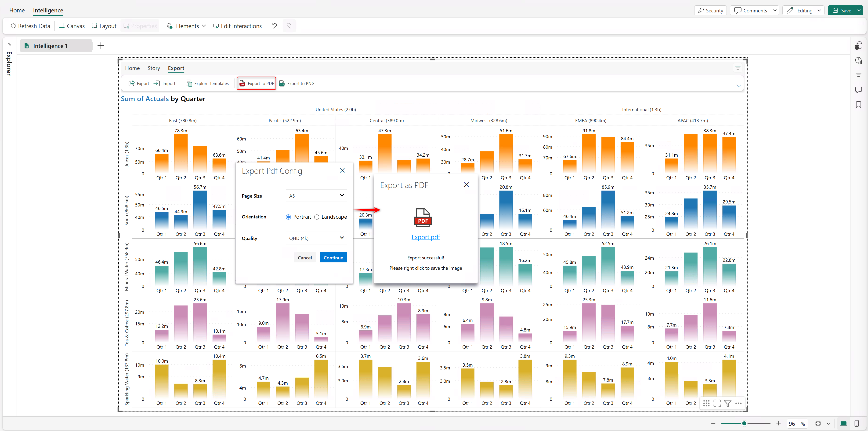The width and height of the screenshot is (868, 431).
Task: Click the filter funnel icon on chart
Action: point(727,403)
